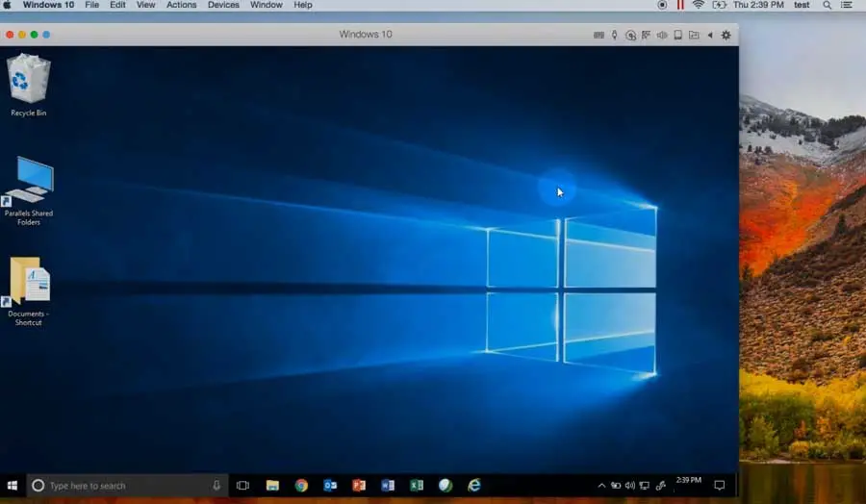Launch PowerPoint from the taskbar
Viewport: 866px width, 504px height.
pos(359,486)
